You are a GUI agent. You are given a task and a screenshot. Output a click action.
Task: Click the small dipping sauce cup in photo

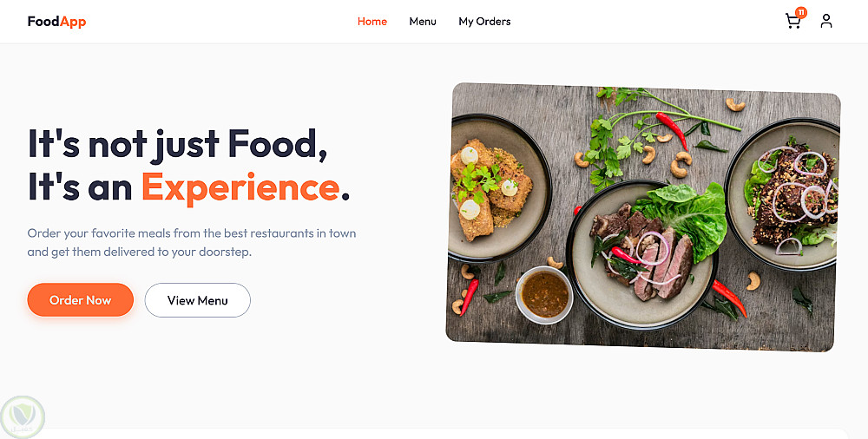tap(544, 294)
